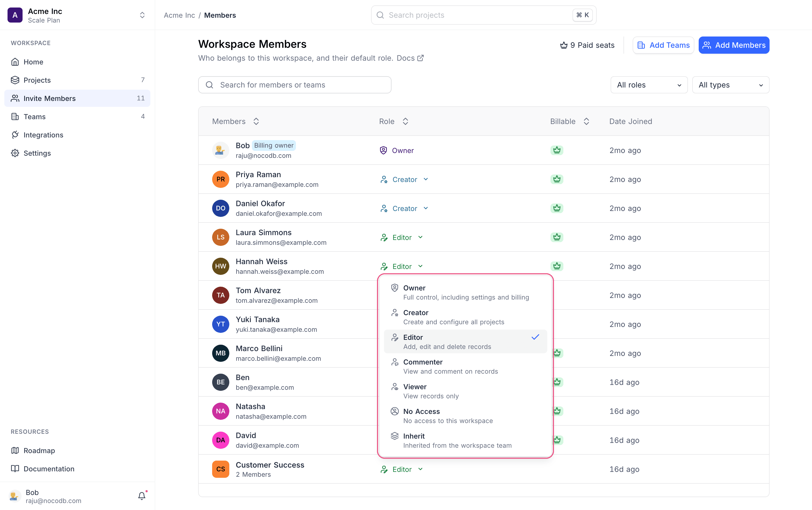Click the Acme Inc workspace avatar
Screen dimensions: 812x510
(x=15, y=15)
